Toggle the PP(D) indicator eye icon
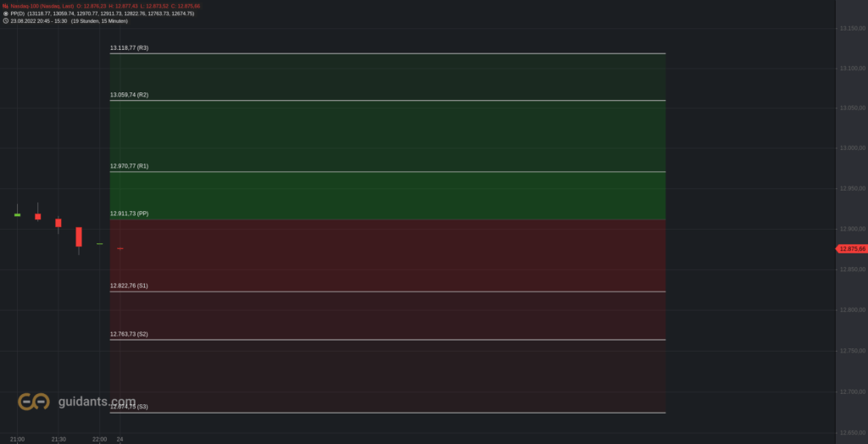868x444 pixels. click(x=6, y=14)
